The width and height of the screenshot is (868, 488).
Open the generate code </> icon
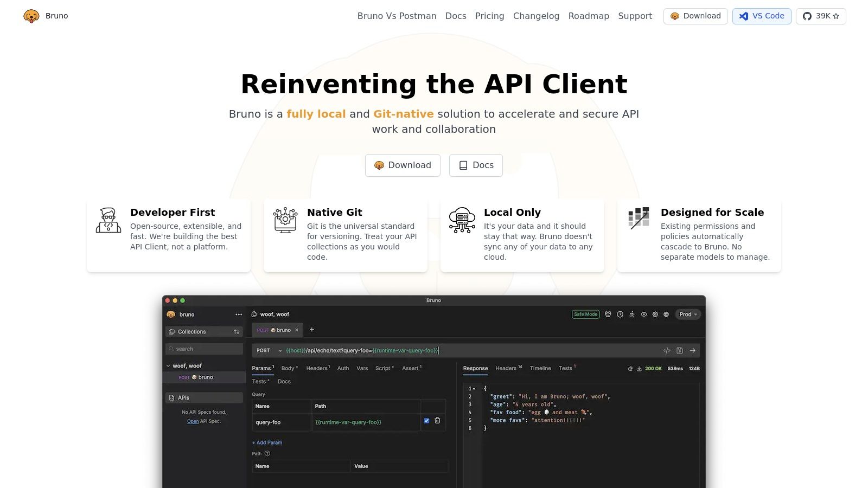click(667, 351)
